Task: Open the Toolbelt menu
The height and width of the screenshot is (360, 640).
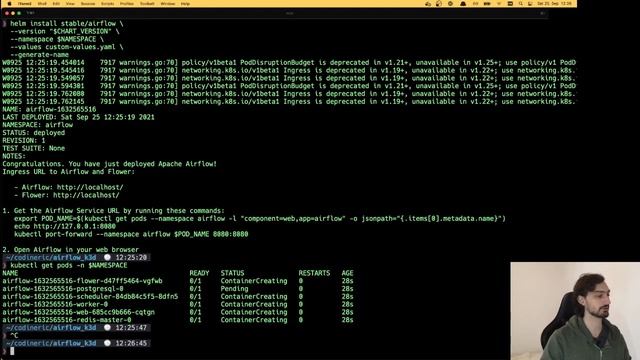Action: coord(147,4)
